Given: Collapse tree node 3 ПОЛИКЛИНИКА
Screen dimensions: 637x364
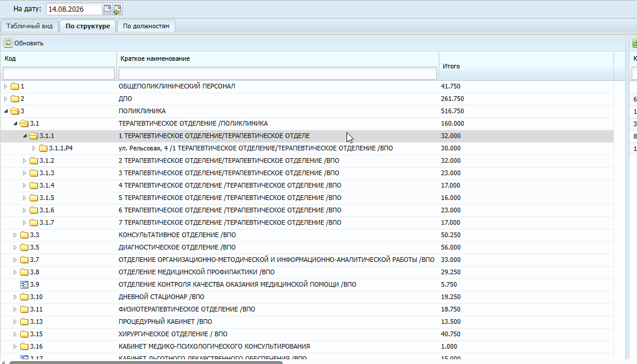Looking at the screenshot, I should point(6,111).
